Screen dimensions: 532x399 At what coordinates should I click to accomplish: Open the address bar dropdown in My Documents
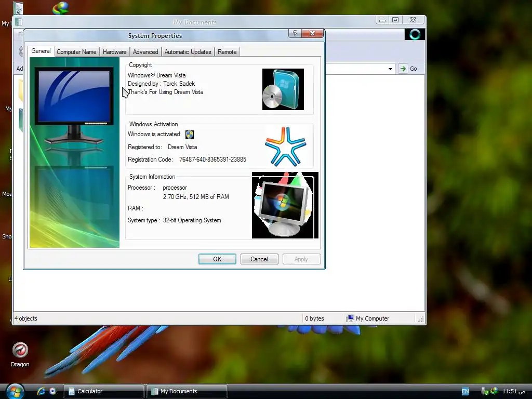pyautogui.click(x=390, y=69)
